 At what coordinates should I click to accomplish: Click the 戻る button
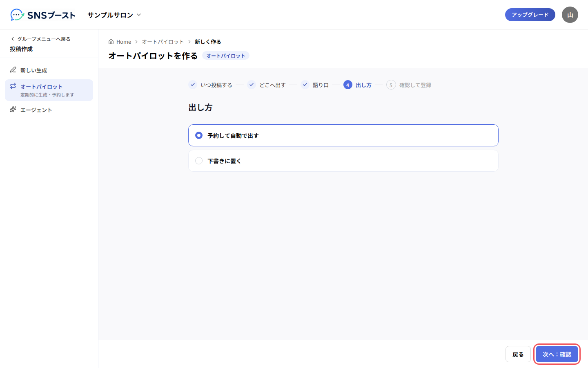point(518,354)
